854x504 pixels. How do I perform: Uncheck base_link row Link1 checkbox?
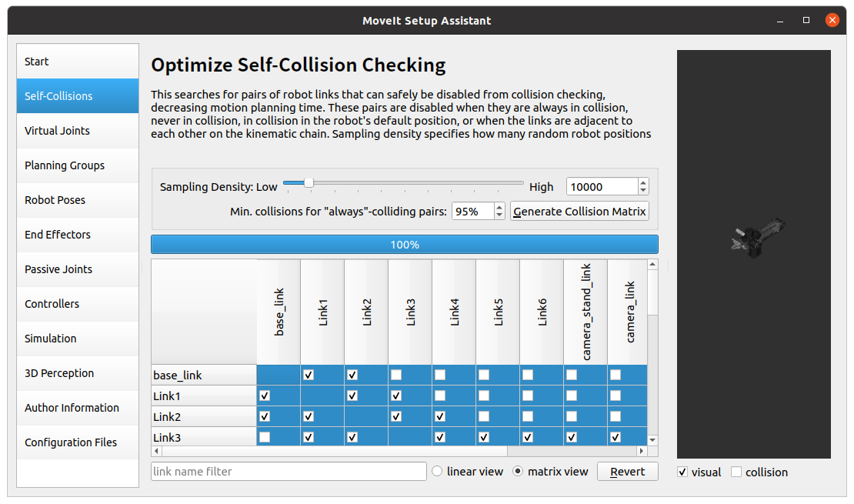(x=309, y=375)
